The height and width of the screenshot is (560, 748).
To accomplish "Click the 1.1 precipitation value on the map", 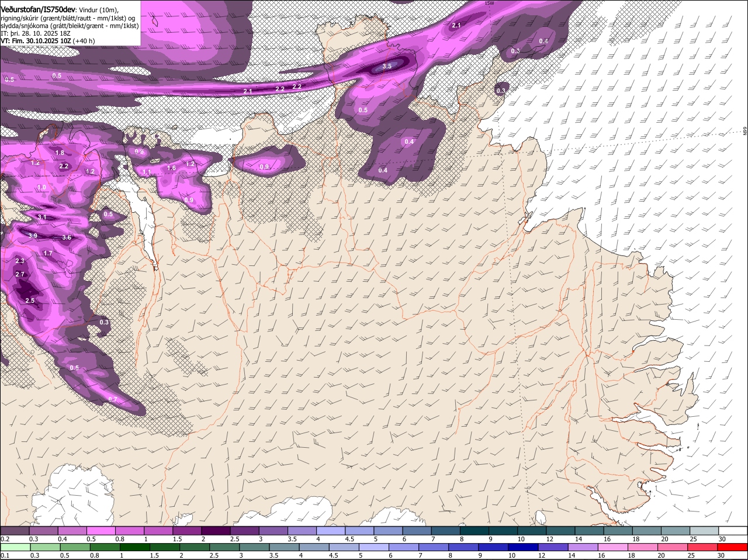I will click(147, 172).
